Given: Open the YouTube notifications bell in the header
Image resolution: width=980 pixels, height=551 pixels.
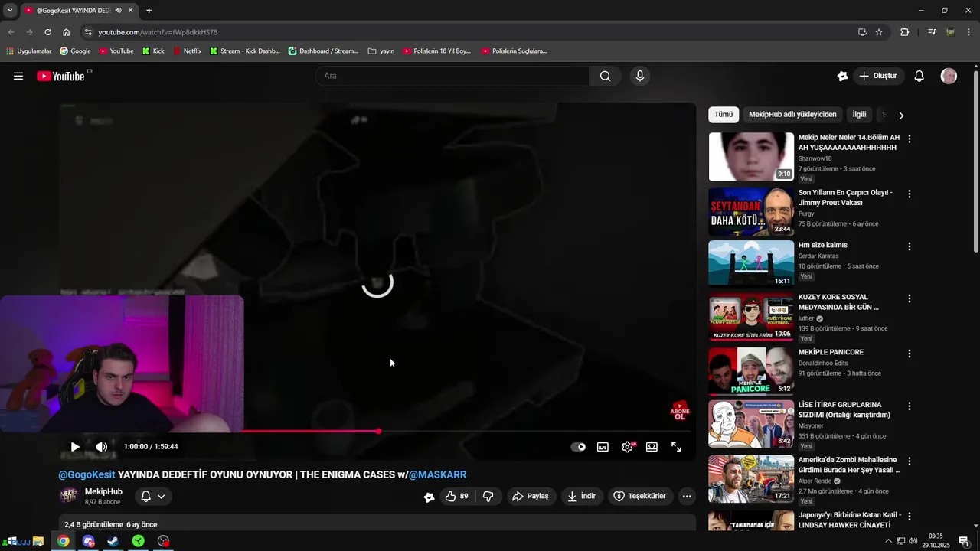Looking at the screenshot, I should tap(920, 76).
